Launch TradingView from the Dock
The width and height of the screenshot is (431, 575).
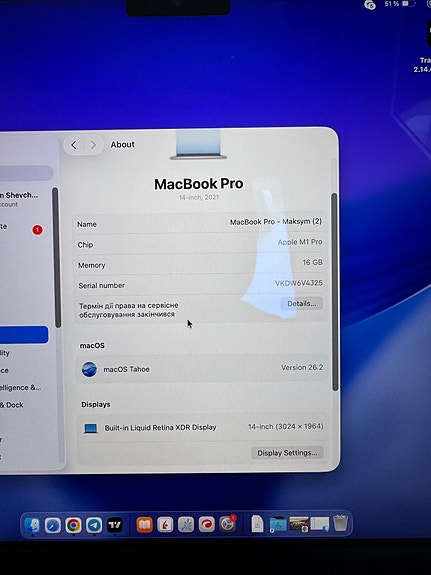click(114, 525)
